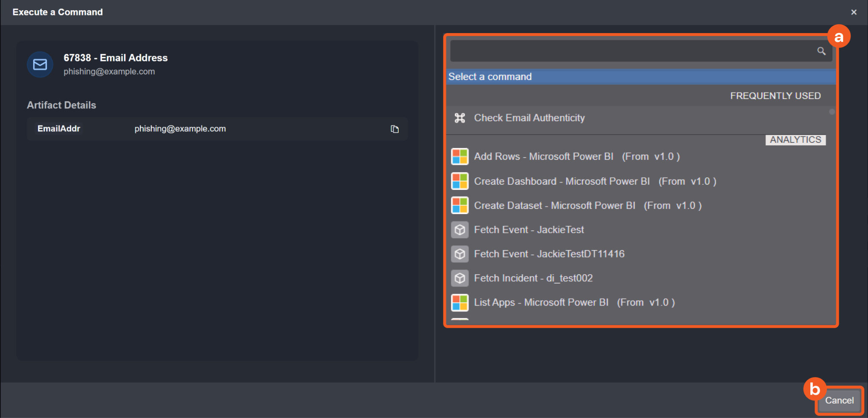Image resolution: width=868 pixels, height=418 pixels.
Task: Click the List Apps Power BI icon
Action: click(460, 303)
